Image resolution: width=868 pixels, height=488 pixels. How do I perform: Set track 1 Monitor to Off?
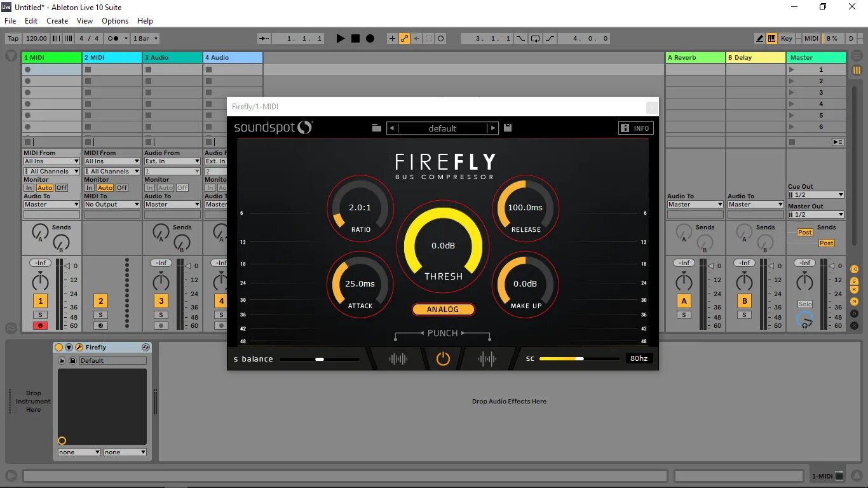click(62, 188)
